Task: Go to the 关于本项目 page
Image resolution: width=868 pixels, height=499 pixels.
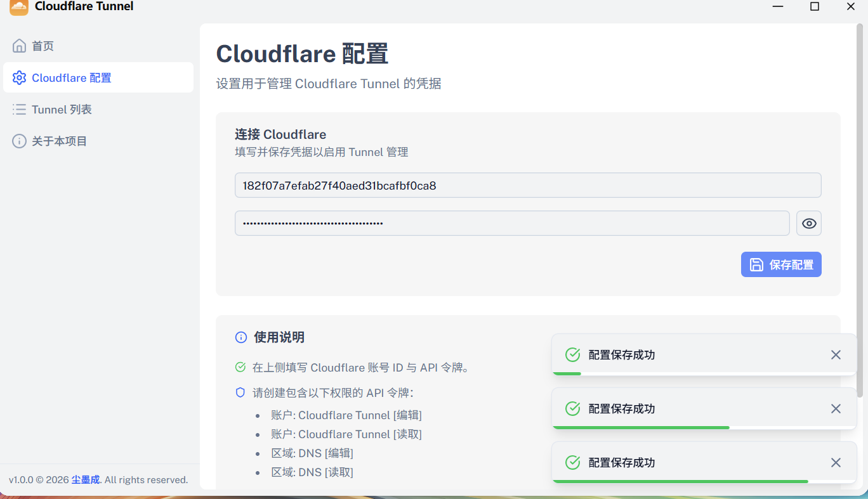Action: tap(60, 141)
